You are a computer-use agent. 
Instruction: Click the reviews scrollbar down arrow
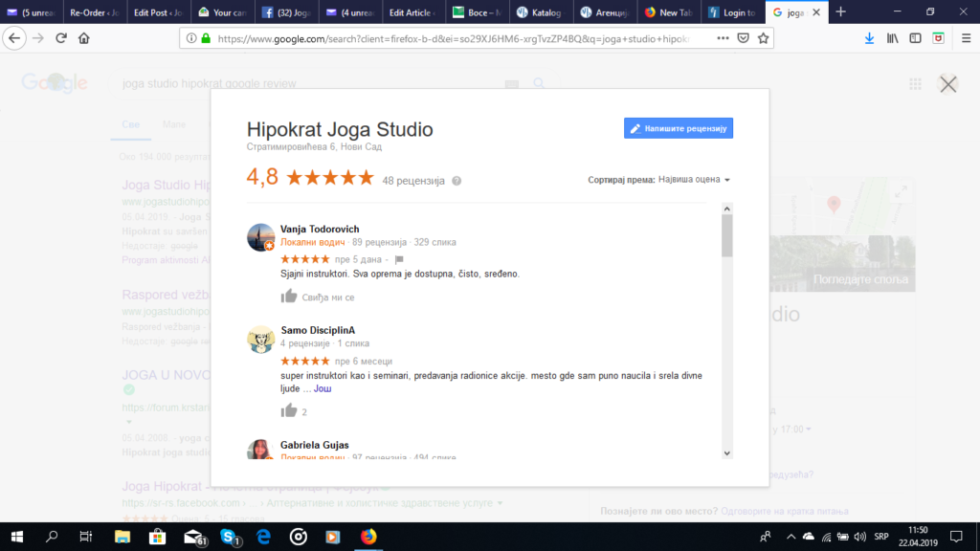coord(727,453)
